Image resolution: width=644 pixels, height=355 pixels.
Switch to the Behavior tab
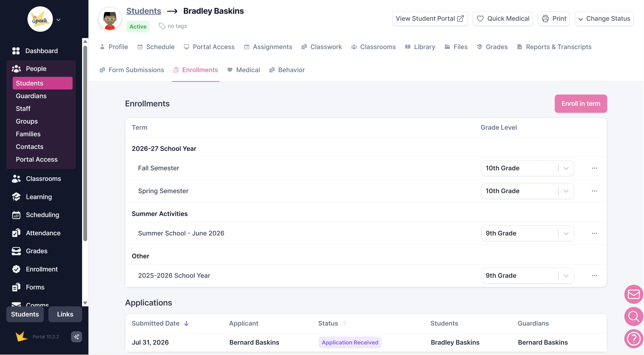click(x=287, y=70)
